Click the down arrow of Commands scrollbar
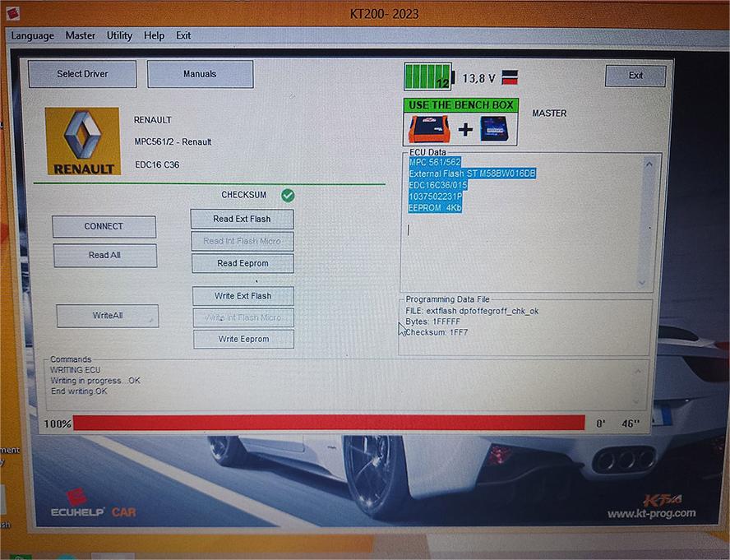The height and width of the screenshot is (560, 730). 636,401
